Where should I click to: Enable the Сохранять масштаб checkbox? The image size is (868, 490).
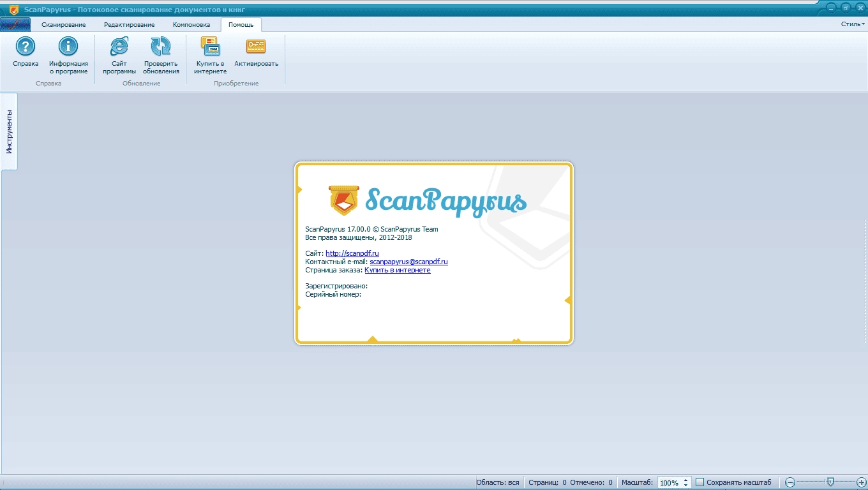click(x=700, y=482)
